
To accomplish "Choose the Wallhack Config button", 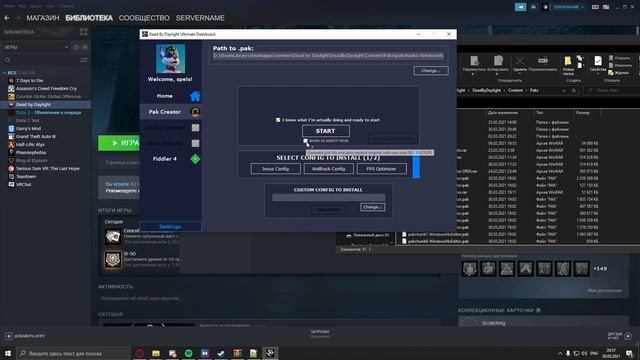I will click(x=329, y=169).
